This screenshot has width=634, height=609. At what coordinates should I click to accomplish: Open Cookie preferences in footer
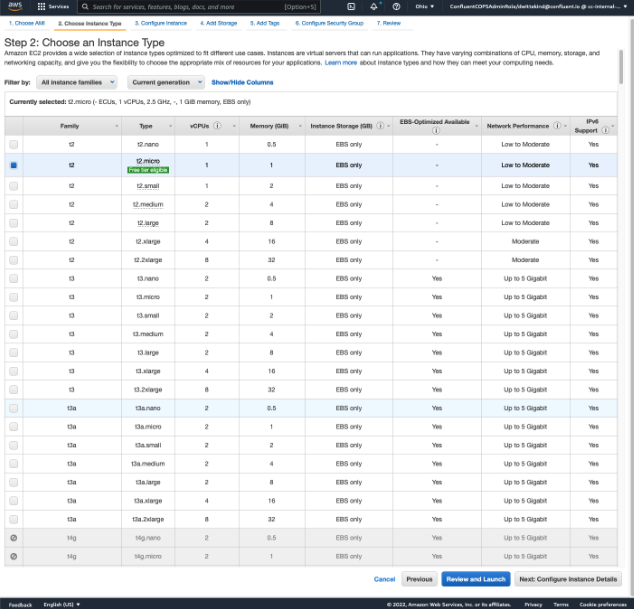pyautogui.click(x=603, y=604)
